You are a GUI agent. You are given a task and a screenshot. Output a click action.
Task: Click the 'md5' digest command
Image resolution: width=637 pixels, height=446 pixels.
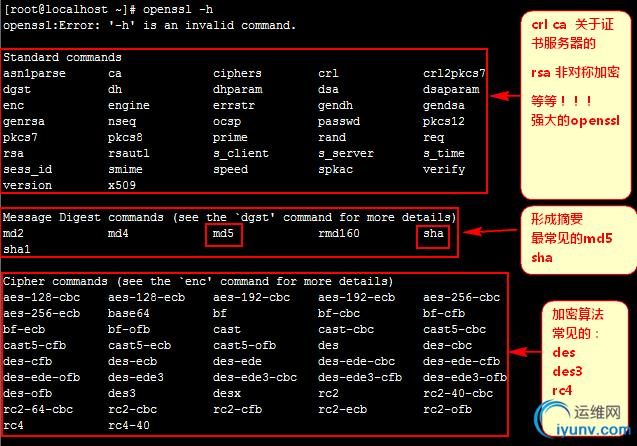coord(223,233)
